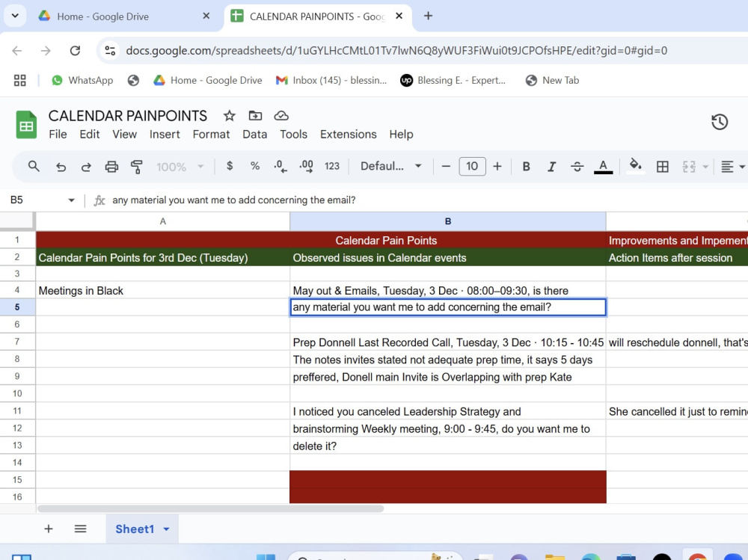Open the zoom 100% dropdown

pyautogui.click(x=180, y=167)
